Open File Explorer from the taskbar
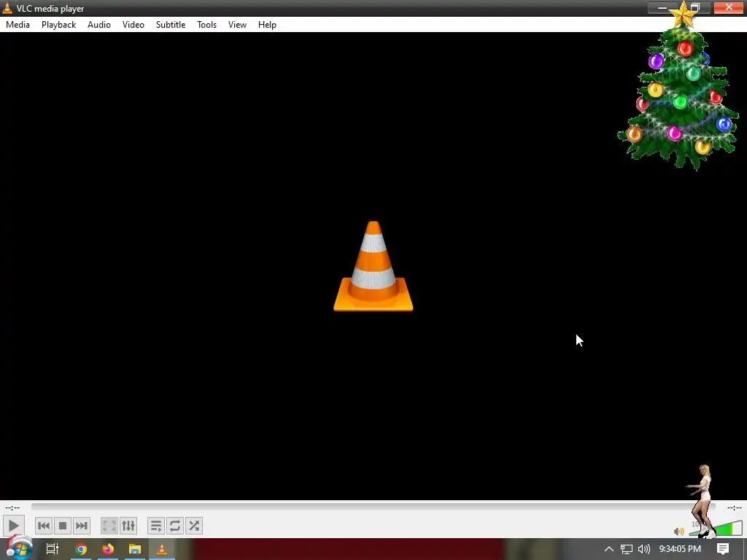The image size is (747, 560). click(x=135, y=549)
